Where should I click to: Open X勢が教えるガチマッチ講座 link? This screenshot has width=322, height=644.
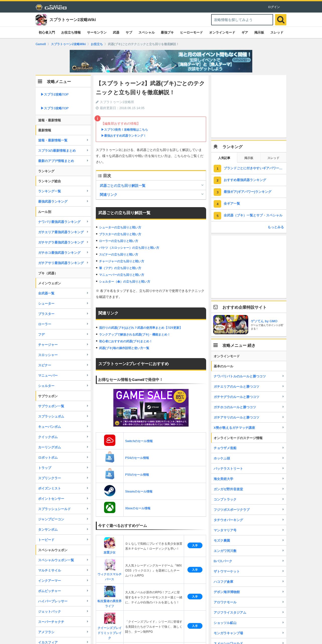click(x=234, y=428)
